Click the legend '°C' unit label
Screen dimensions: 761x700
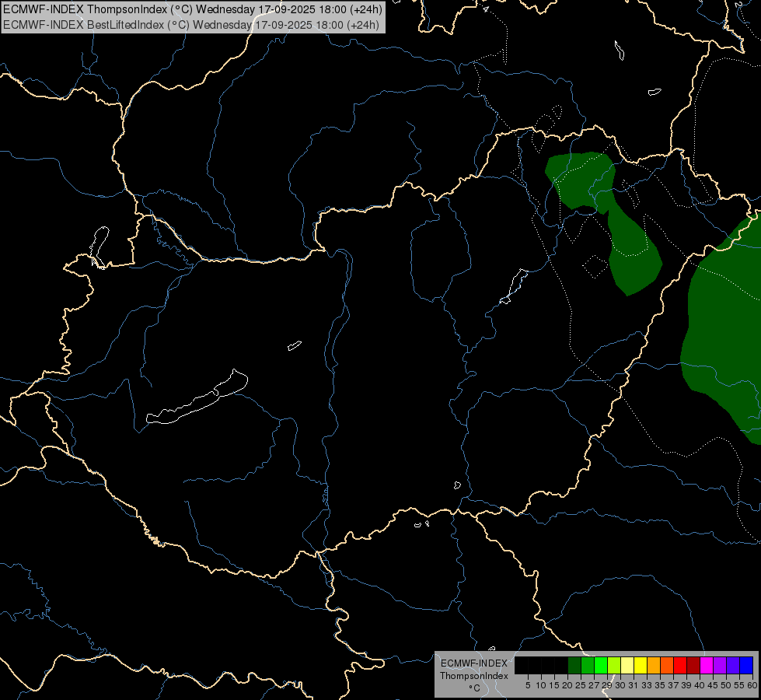pos(475,688)
